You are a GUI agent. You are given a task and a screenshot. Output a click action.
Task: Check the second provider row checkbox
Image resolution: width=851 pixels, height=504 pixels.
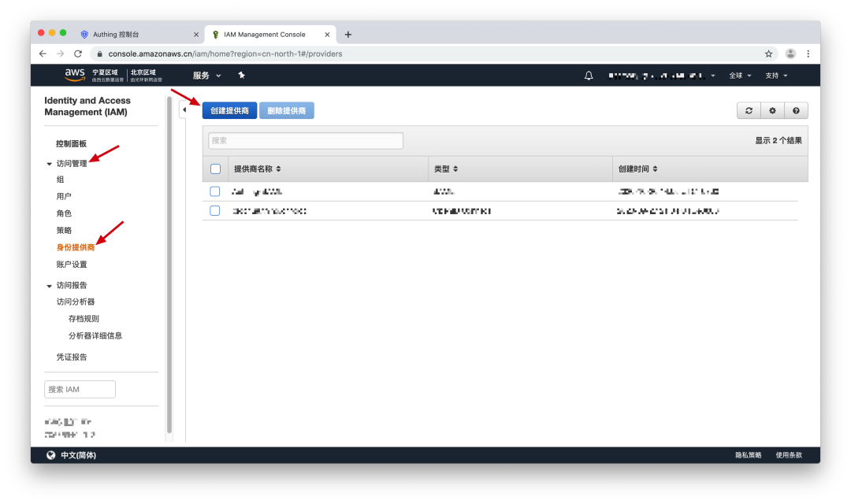[215, 210]
